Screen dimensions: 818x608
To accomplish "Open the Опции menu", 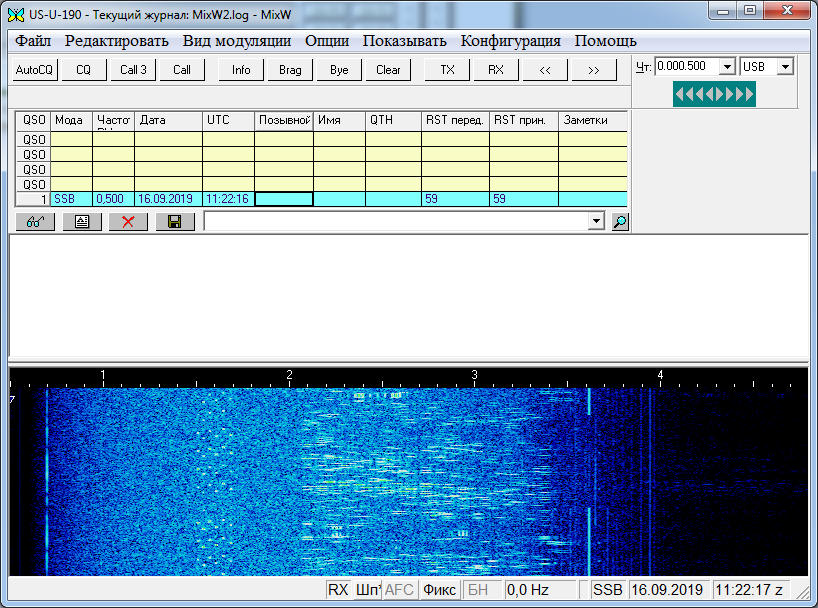I will click(327, 41).
